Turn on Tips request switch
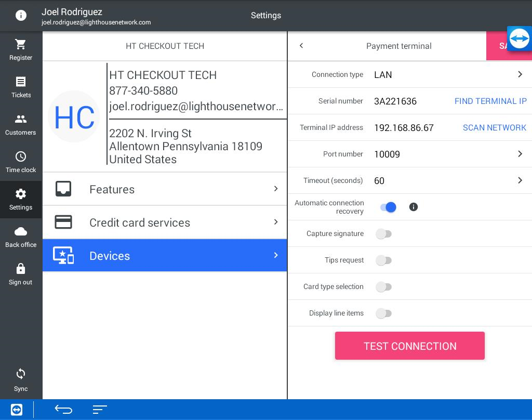This screenshot has width=532, height=420. (x=384, y=260)
